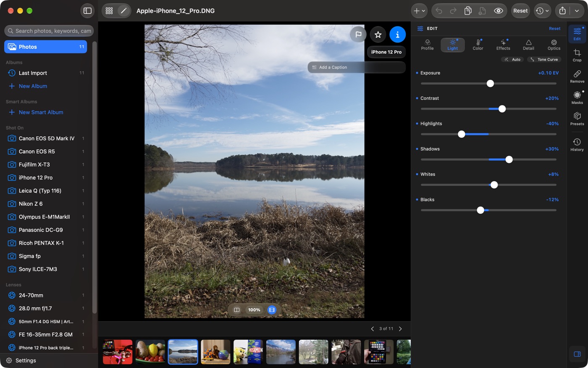This screenshot has height=368, width=588.
Task: Switch to the Light tab
Action: pos(453,45)
